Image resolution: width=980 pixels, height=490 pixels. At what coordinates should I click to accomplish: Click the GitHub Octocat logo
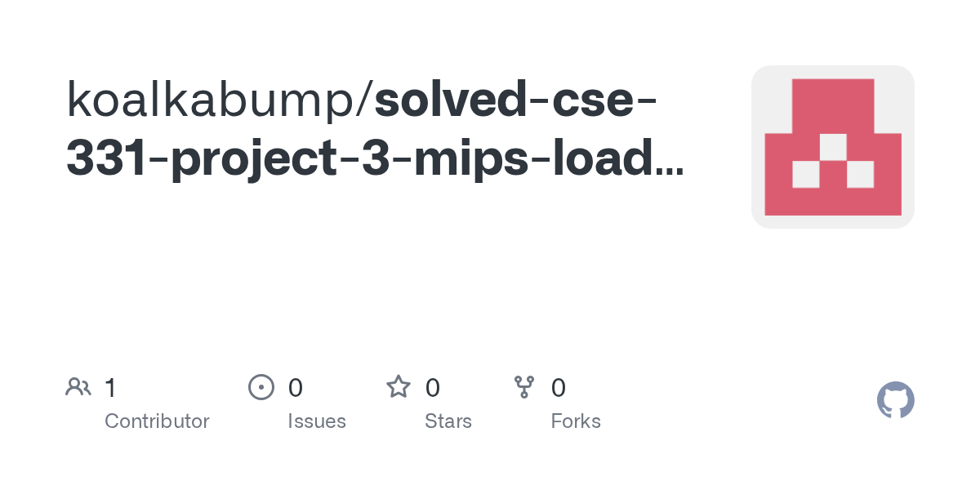(x=895, y=400)
